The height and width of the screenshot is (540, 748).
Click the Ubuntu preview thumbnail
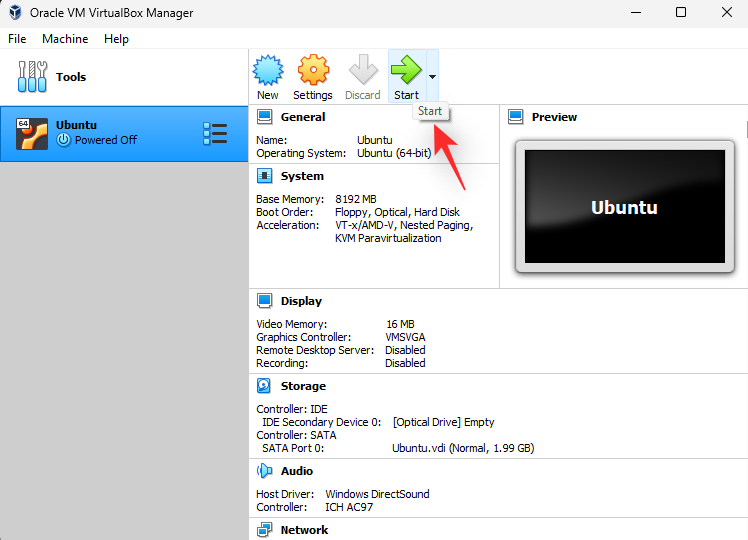[x=624, y=207]
